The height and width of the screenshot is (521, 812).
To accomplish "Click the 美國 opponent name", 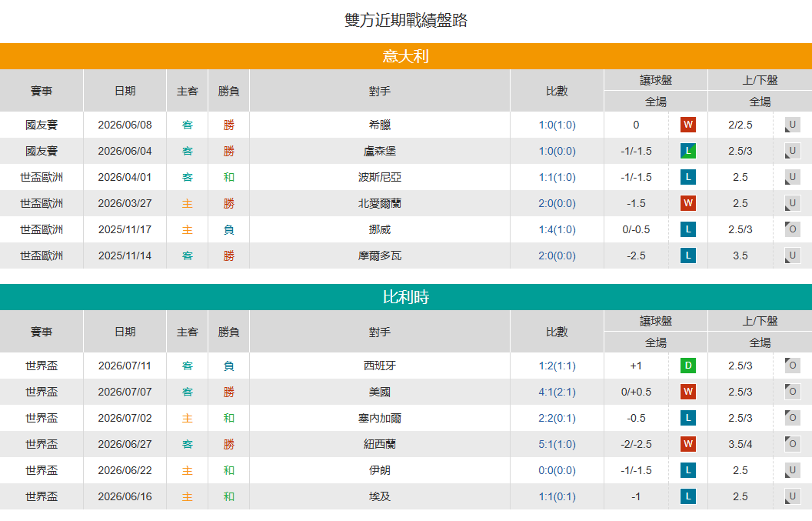I will (380, 392).
